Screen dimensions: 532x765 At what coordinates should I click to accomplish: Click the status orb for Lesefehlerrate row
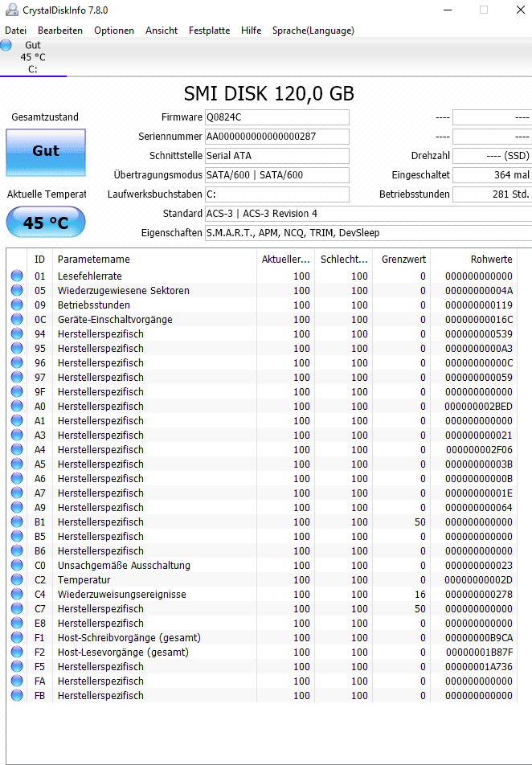[x=17, y=276]
